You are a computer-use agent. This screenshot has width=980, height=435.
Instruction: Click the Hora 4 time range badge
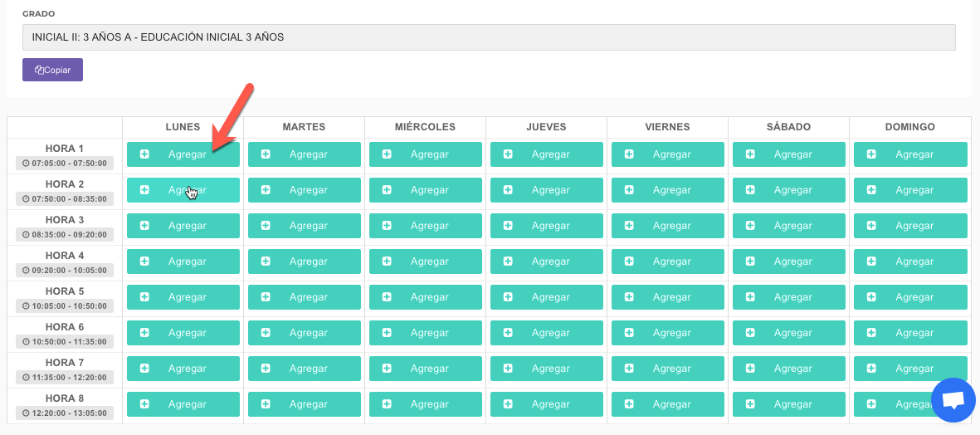pyautogui.click(x=65, y=271)
